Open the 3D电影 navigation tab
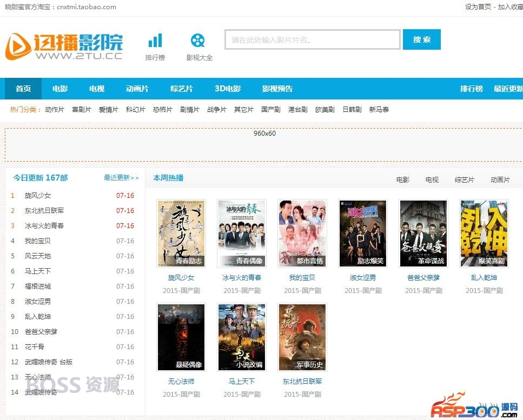Image resolution: width=523 pixels, height=420 pixels. click(228, 89)
